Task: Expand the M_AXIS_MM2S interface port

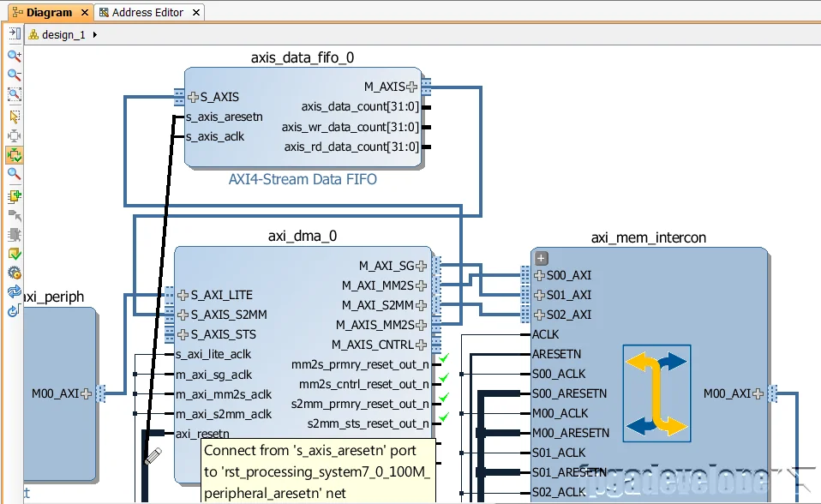Action: pos(421,325)
